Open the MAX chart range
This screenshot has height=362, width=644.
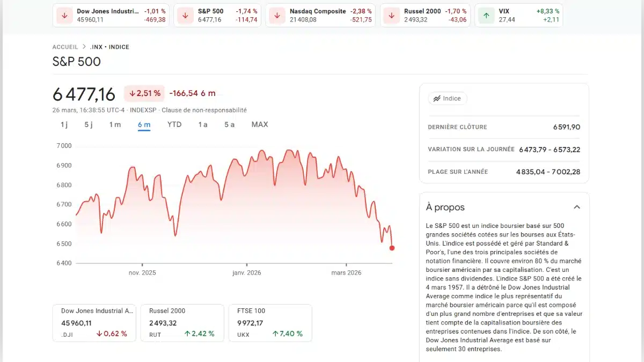tap(259, 124)
